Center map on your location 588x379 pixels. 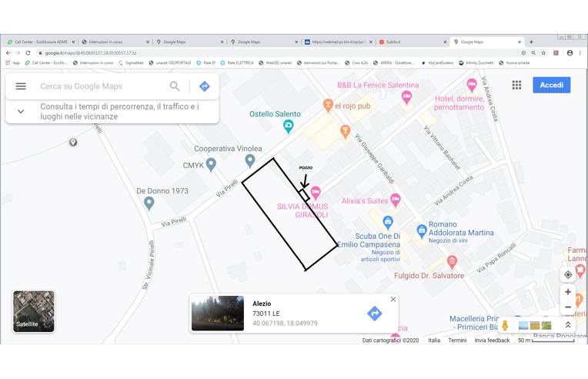[568, 275]
